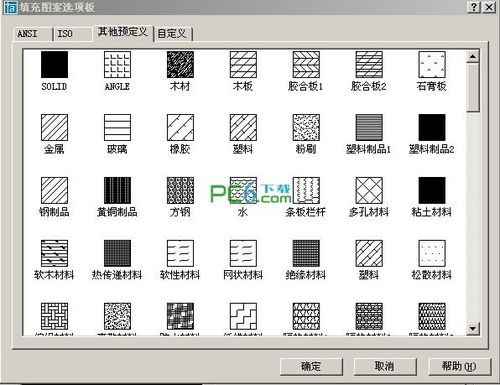The image size is (500, 385).
Task: Select the 塑料制品2 pattern
Action: tap(432, 127)
